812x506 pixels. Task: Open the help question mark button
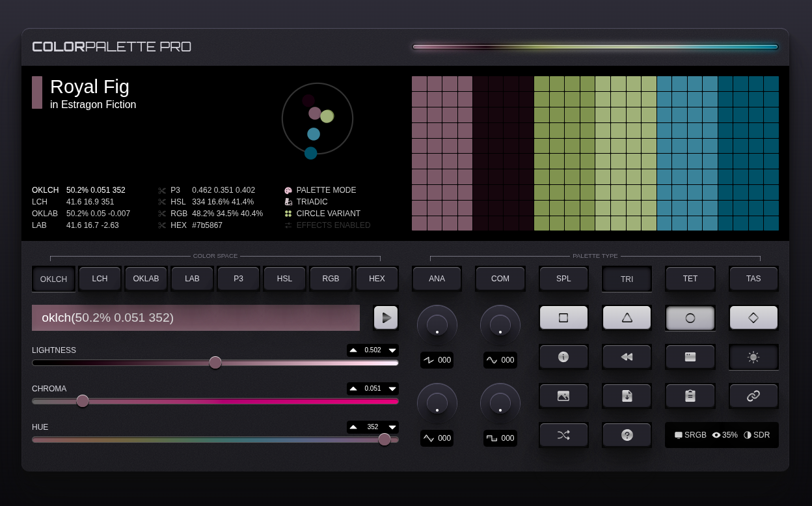(627, 435)
